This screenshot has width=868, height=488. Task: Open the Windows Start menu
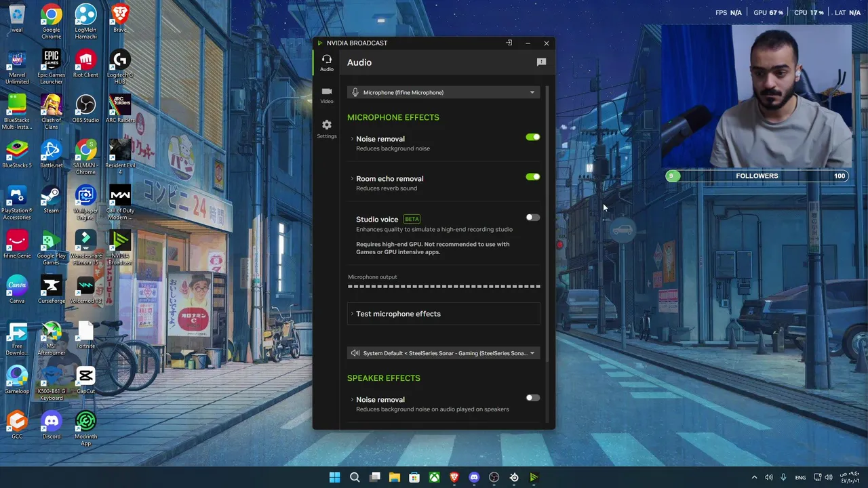pyautogui.click(x=334, y=477)
